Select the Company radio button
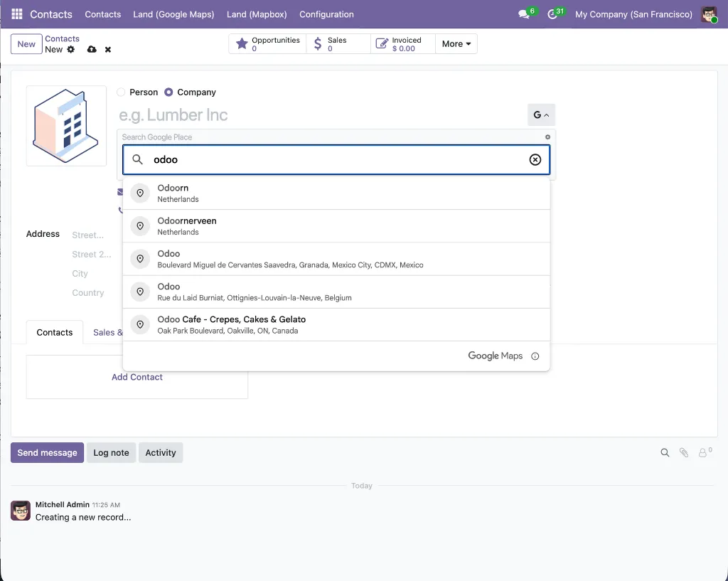Image resolution: width=728 pixels, height=581 pixels. [x=168, y=92]
